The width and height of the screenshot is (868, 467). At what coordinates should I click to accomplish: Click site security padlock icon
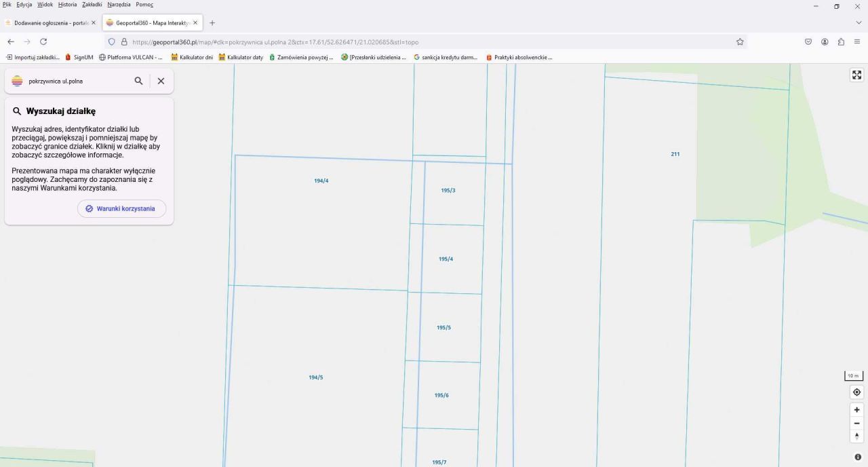[124, 41]
